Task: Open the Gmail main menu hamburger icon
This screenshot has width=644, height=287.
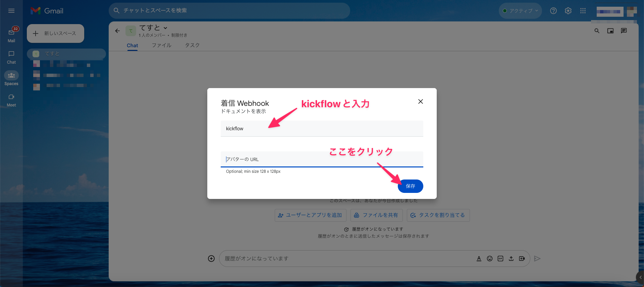Action: click(x=11, y=11)
